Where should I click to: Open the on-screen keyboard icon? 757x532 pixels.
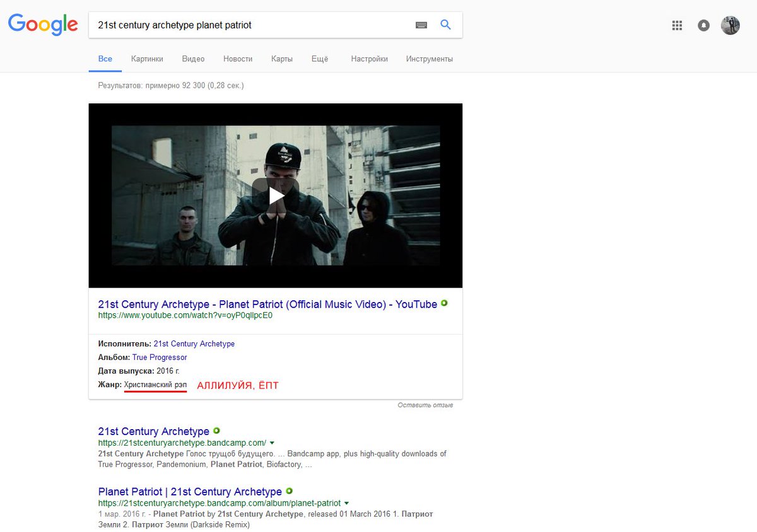click(421, 25)
